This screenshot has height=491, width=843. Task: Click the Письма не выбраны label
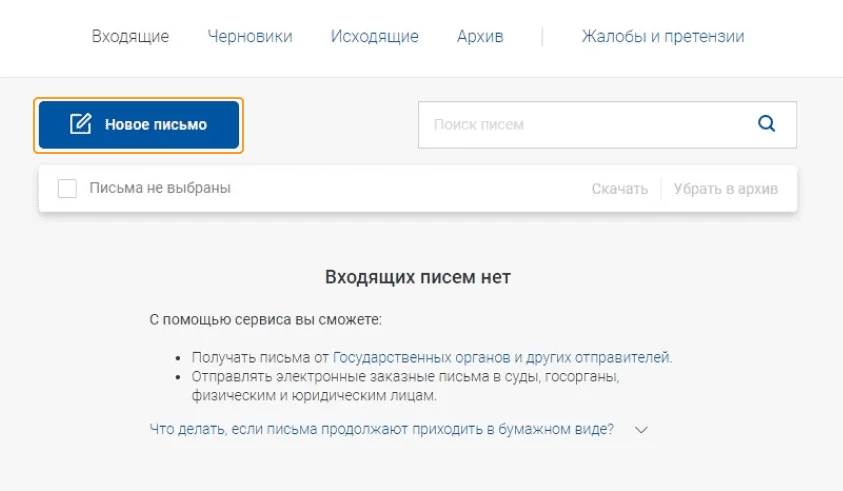(160, 188)
